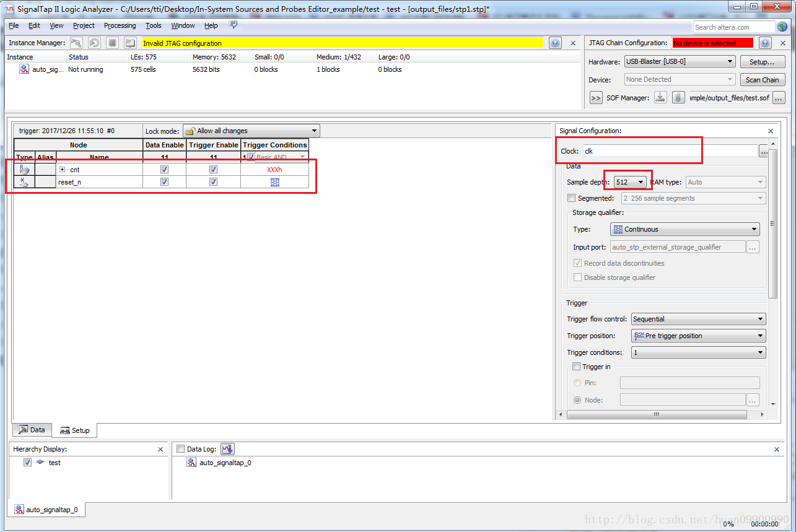796x532 pixels.
Task: Click the cnt bus type icon
Action: (25, 169)
